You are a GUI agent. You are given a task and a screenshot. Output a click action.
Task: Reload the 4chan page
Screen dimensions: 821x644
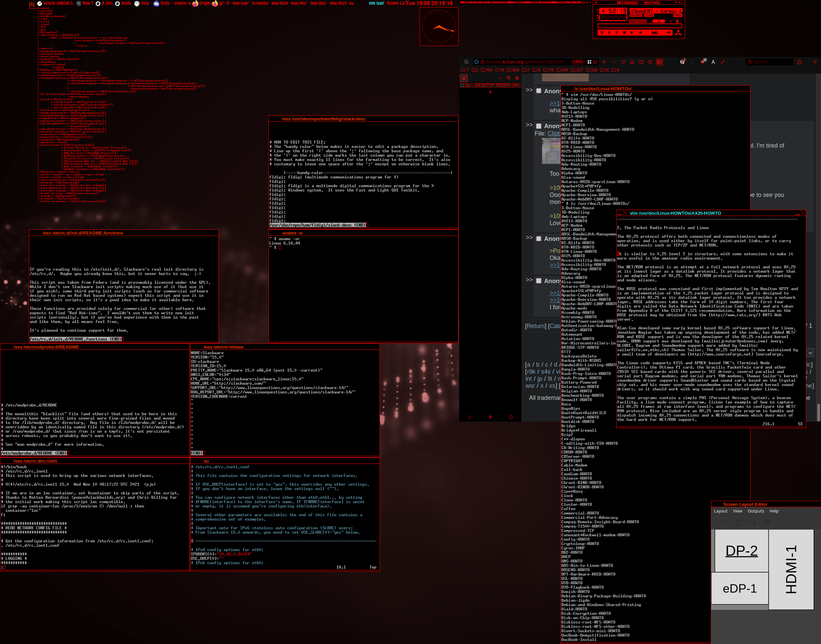click(623, 62)
